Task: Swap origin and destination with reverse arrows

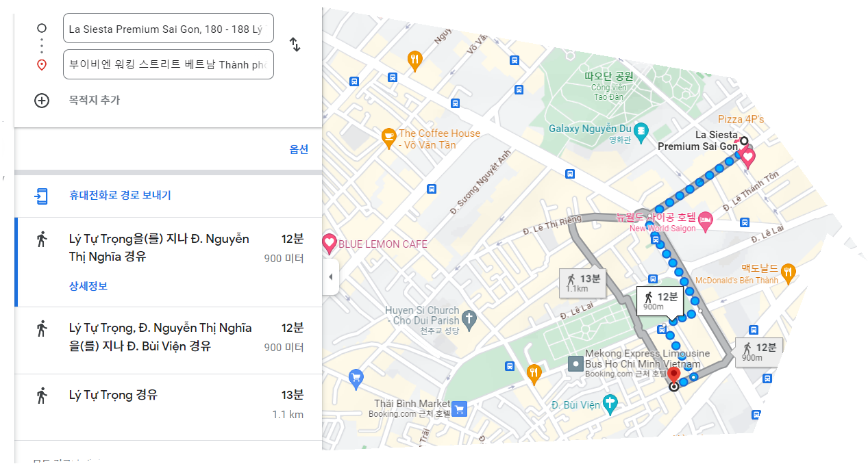Action: pyautogui.click(x=295, y=44)
